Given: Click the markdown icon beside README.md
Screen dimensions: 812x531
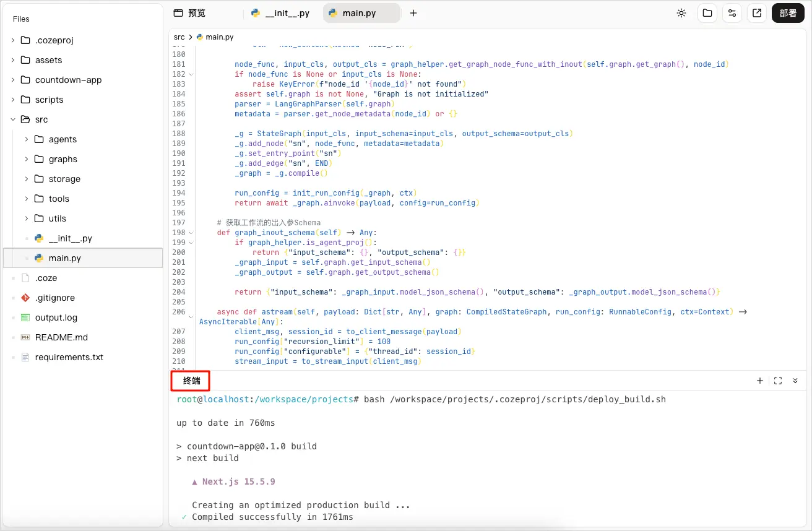Looking at the screenshot, I should (25, 337).
